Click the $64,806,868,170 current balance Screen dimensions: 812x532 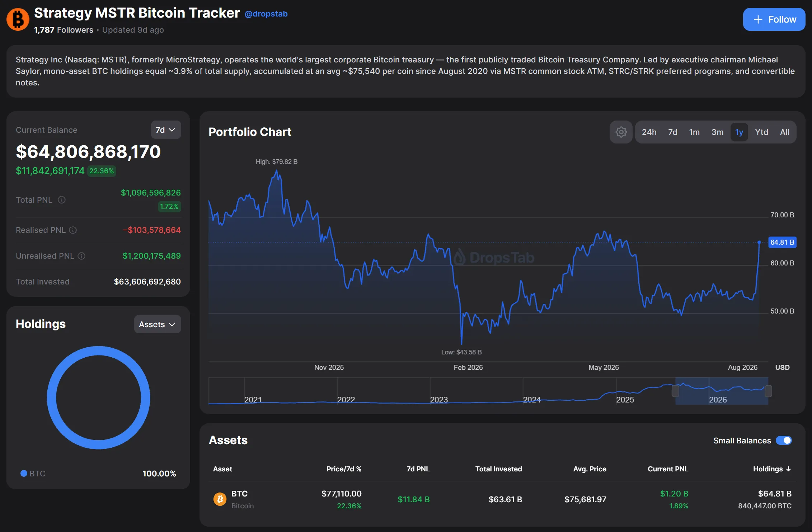click(x=88, y=151)
